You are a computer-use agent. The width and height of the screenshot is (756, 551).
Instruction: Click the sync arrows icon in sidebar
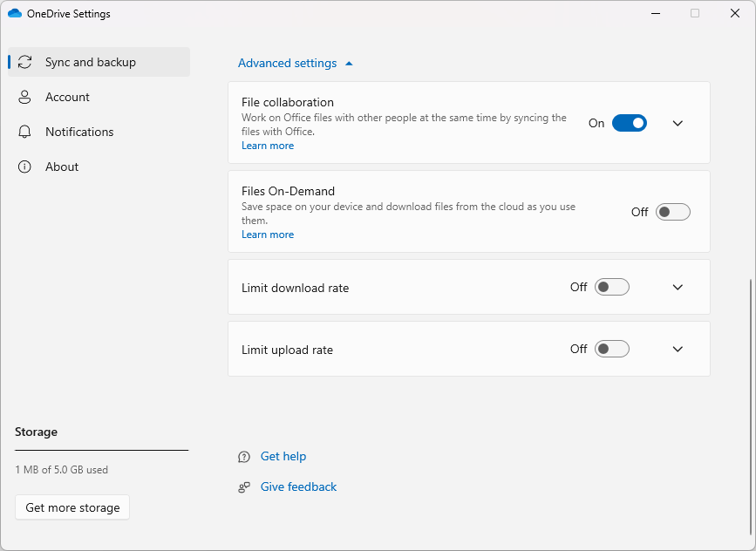tap(24, 62)
